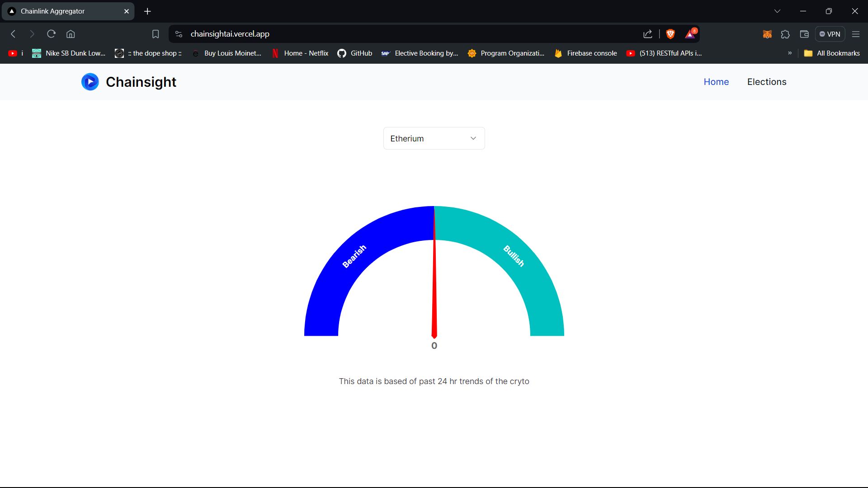Image resolution: width=868 pixels, height=488 pixels.
Task: Open Firebase console bookmark
Action: point(585,53)
